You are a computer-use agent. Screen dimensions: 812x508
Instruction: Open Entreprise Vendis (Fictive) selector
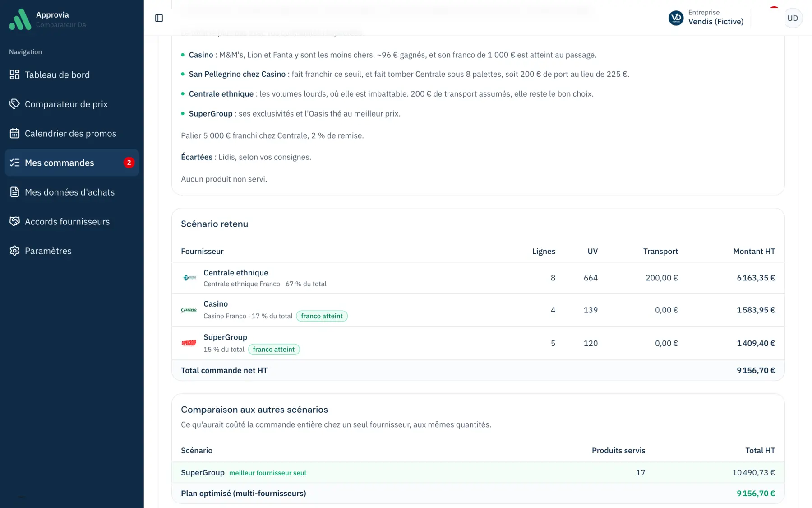tap(706, 18)
